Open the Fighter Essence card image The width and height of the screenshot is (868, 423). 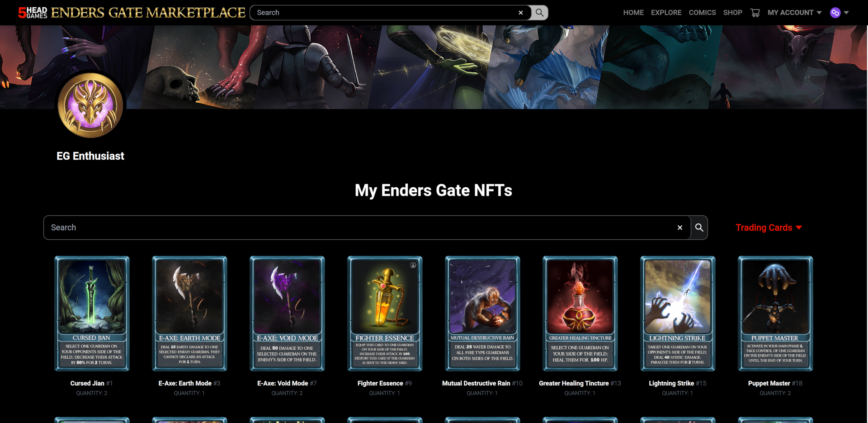point(385,314)
